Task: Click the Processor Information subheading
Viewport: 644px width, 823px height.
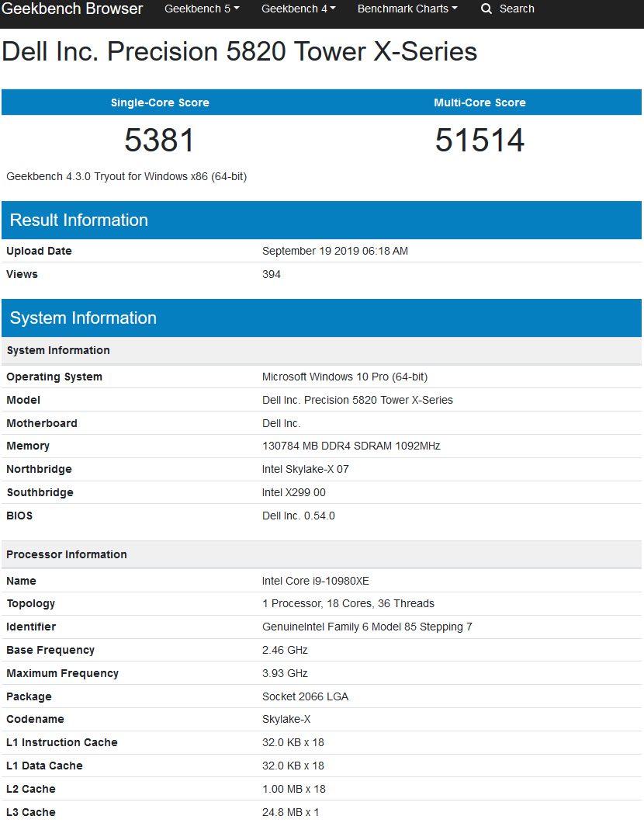Action: tap(67, 555)
